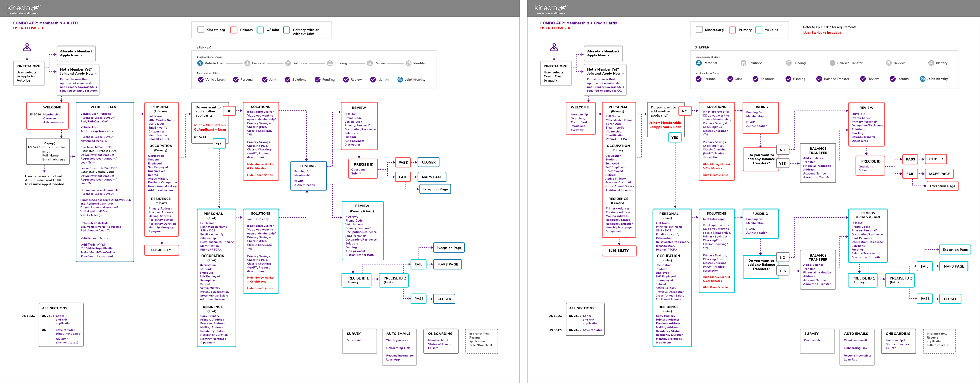Viewport: 980px width, 383px height.
Task: Click cart Solutions icon in AUTO flow stepper
Action: click(288, 63)
